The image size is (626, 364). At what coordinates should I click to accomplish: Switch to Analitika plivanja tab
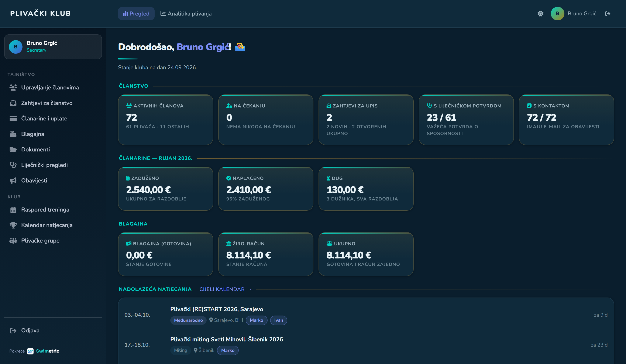tap(186, 14)
